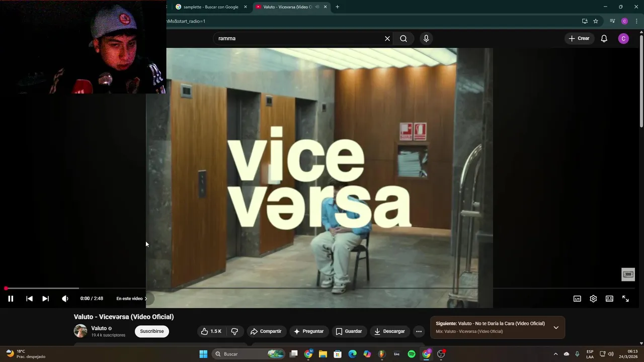Toggle subtitles on the player

[x=577, y=299]
